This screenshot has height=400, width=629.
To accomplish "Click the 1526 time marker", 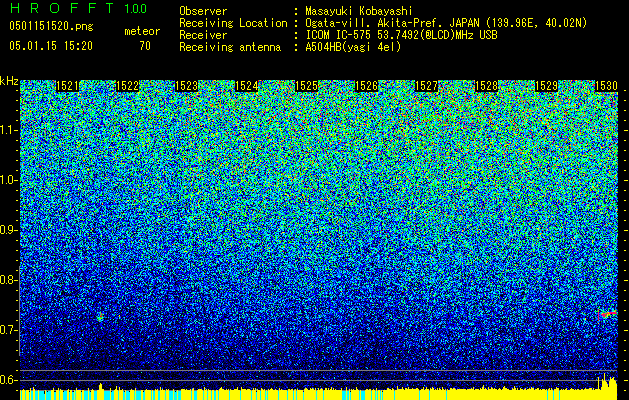I will (x=366, y=86).
